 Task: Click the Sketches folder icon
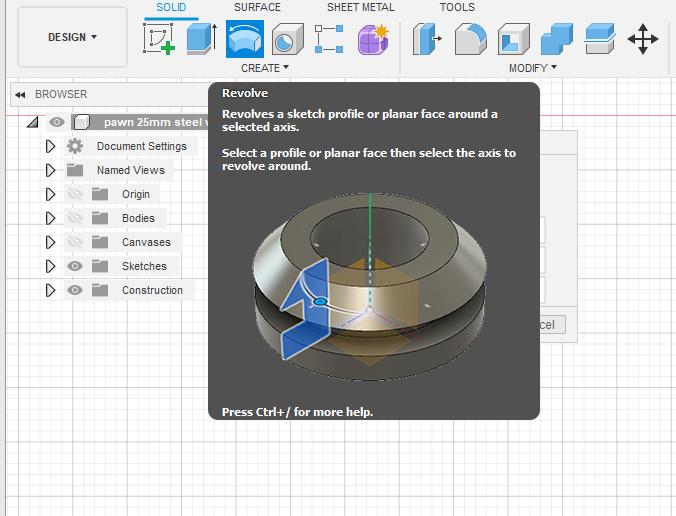tap(100, 266)
